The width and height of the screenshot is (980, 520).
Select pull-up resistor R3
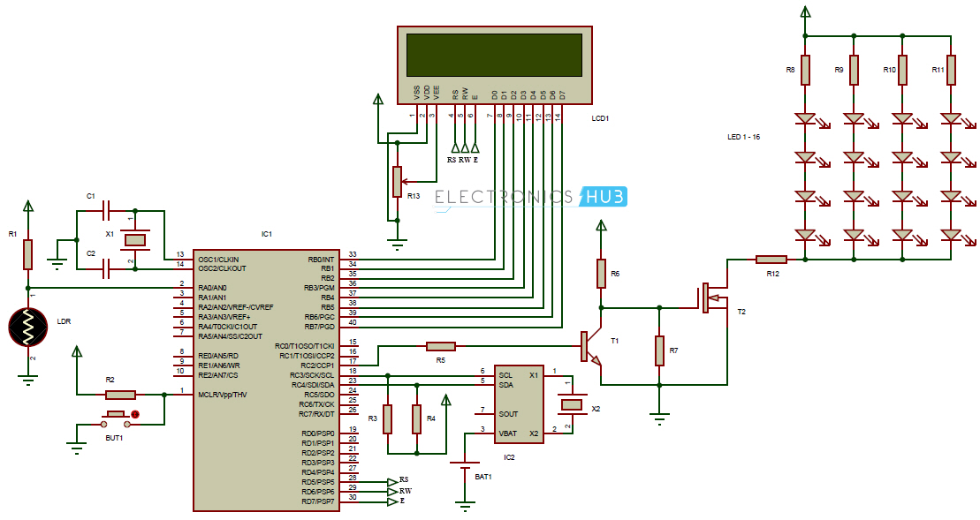click(388, 418)
